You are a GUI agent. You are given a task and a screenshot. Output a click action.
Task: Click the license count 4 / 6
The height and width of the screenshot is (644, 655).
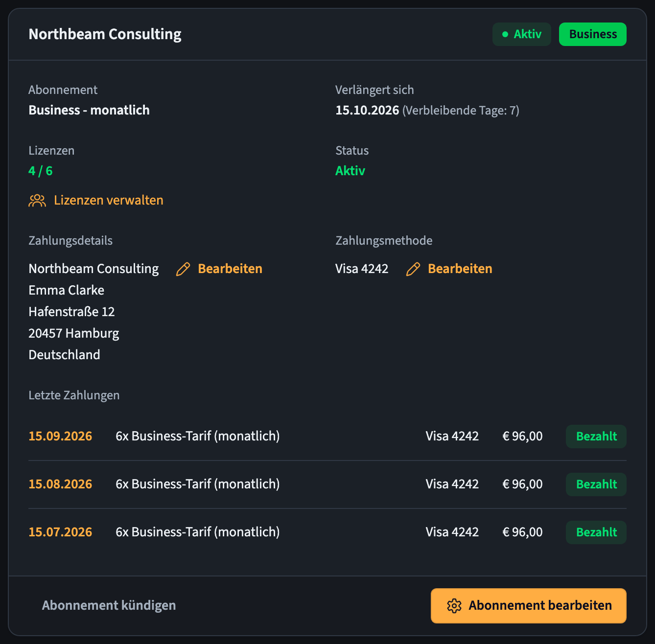[41, 171]
